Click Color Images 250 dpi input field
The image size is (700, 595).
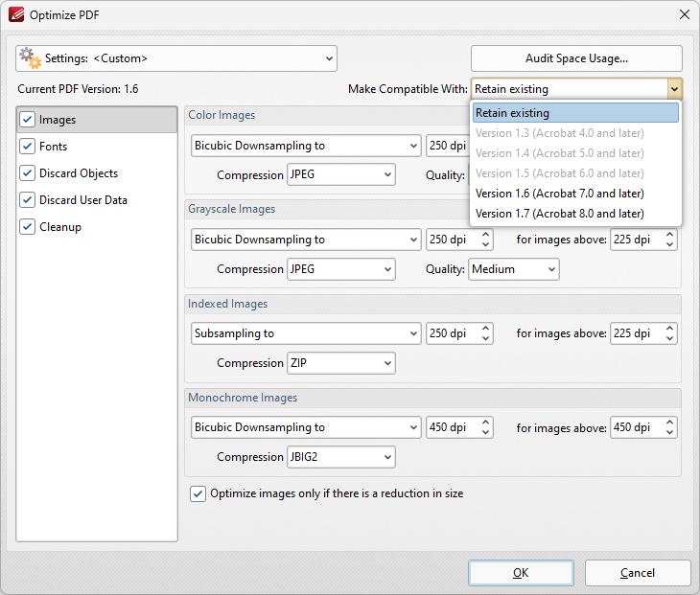click(x=448, y=146)
